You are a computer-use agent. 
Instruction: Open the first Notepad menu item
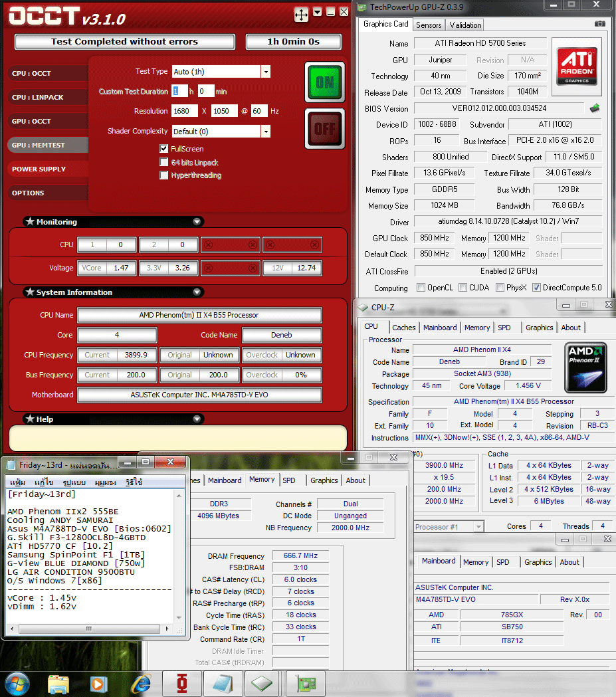click(x=18, y=482)
